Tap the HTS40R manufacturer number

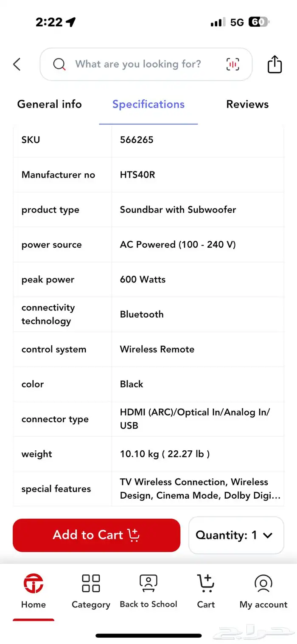click(x=137, y=175)
